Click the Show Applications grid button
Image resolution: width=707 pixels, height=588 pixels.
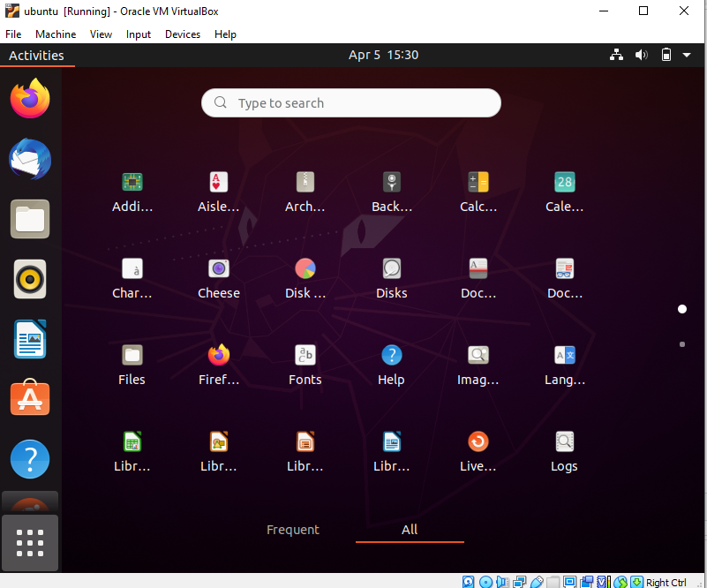click(x=30, y=543)
